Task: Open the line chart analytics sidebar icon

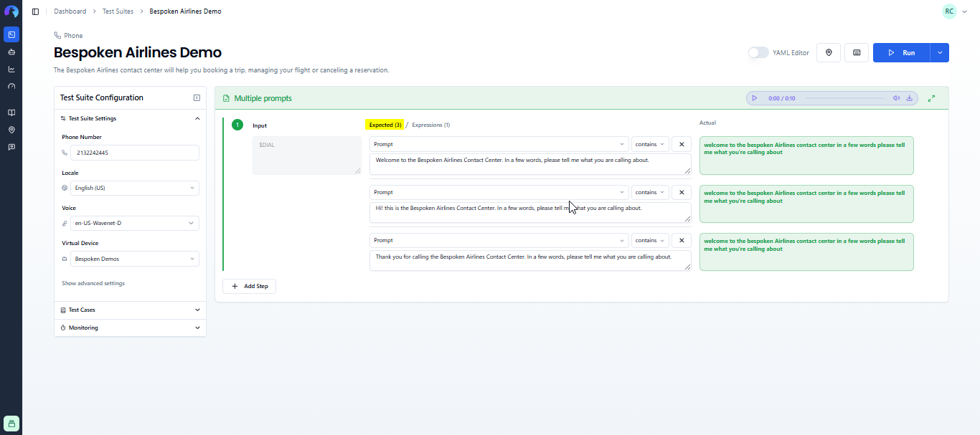Action: coord(11,70)
